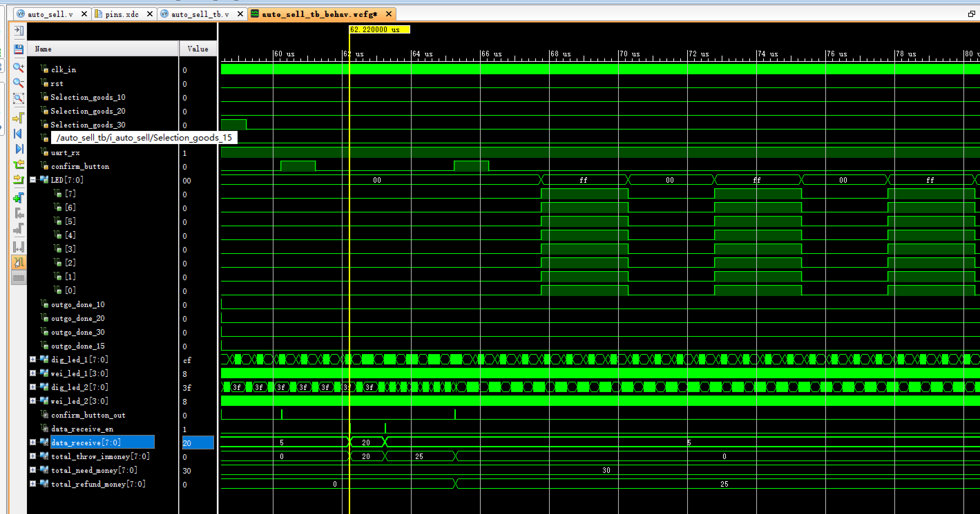Expand the dig_led_1[7:0] bus

[x=33, y=359]
